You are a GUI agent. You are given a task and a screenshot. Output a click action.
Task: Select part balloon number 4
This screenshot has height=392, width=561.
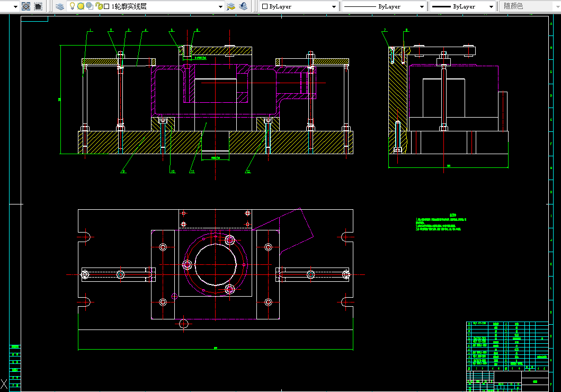coord(145,30)
